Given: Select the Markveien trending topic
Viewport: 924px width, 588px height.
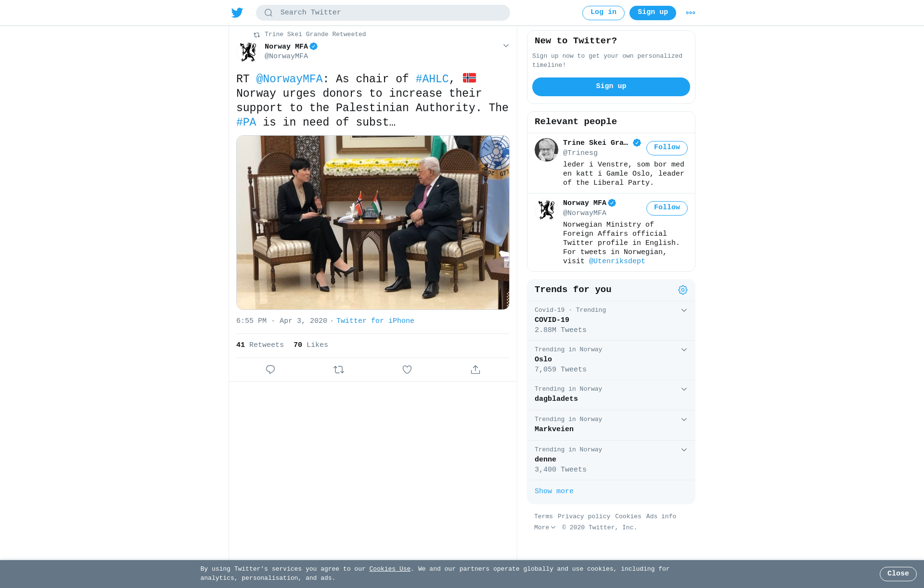Looking at the screenshot, I should pyautogui.click(x=554, y=429).
